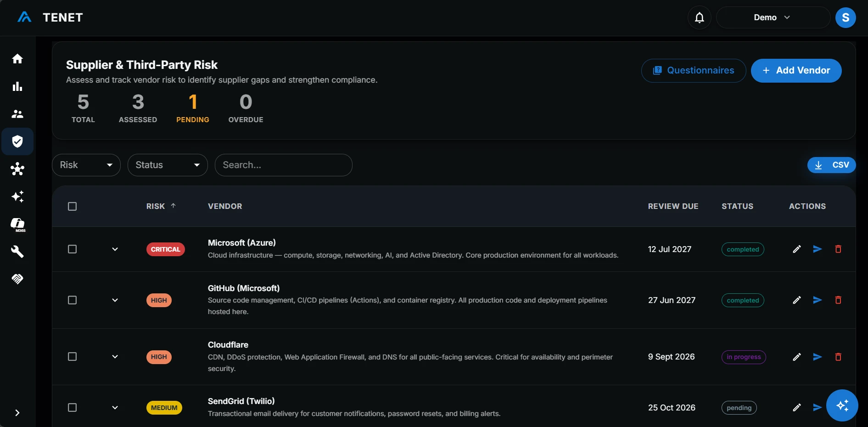This screenshot has width=868, height=427.
Task: Send questionnaire to Cloudflare
Action: [818, 357]
